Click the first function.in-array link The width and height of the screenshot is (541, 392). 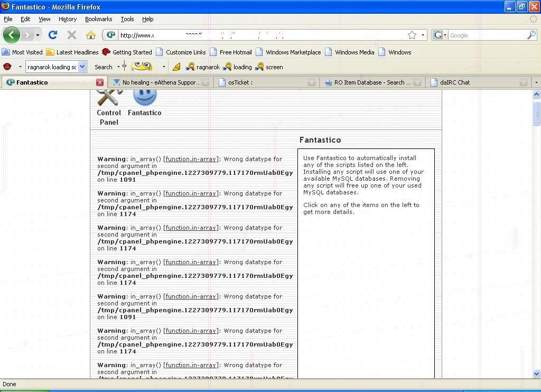point(190,159)
